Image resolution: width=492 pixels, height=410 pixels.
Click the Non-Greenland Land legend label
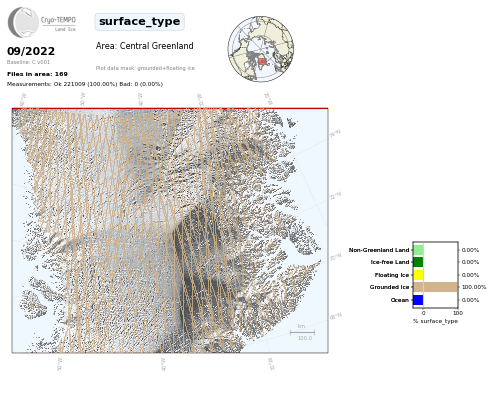pyautogui.click(x=379, y=250)
